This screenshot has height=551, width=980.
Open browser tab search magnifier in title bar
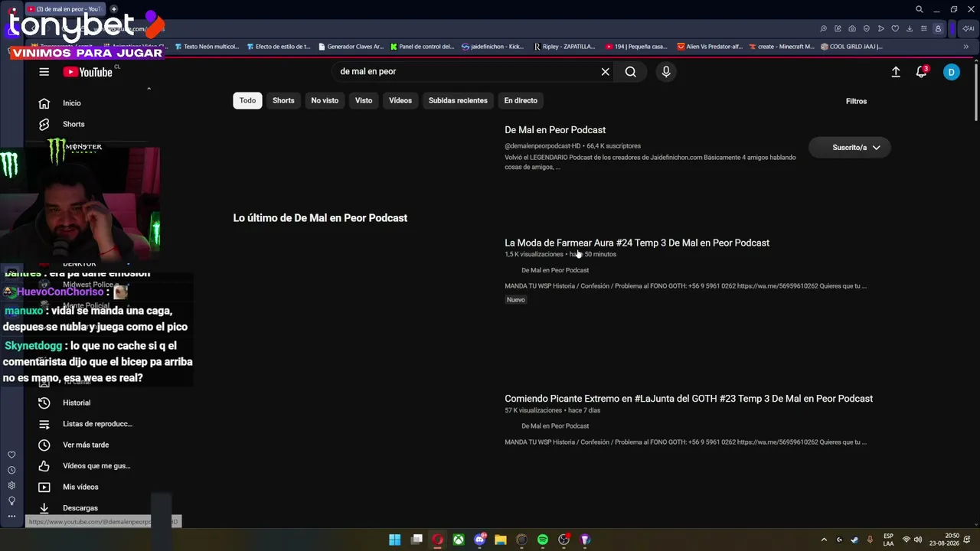pos(920,9)
